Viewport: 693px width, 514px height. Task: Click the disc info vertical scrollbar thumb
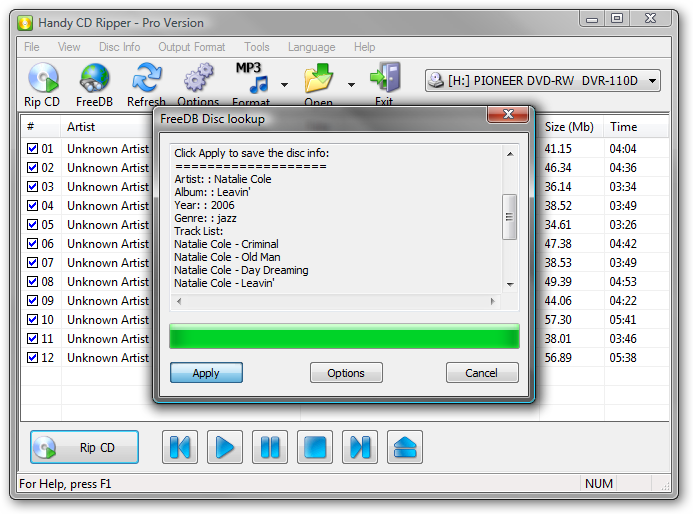click(x=510, y=217)
